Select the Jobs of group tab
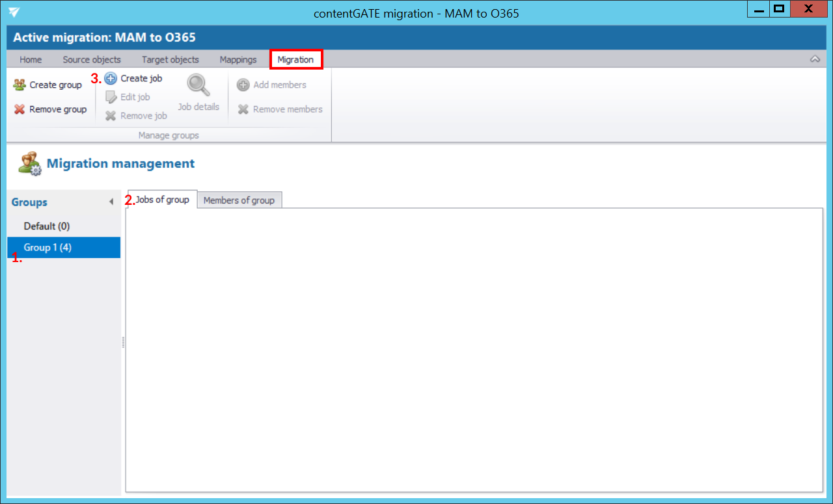The image size is (833, 504). click(x=162, y=200)
